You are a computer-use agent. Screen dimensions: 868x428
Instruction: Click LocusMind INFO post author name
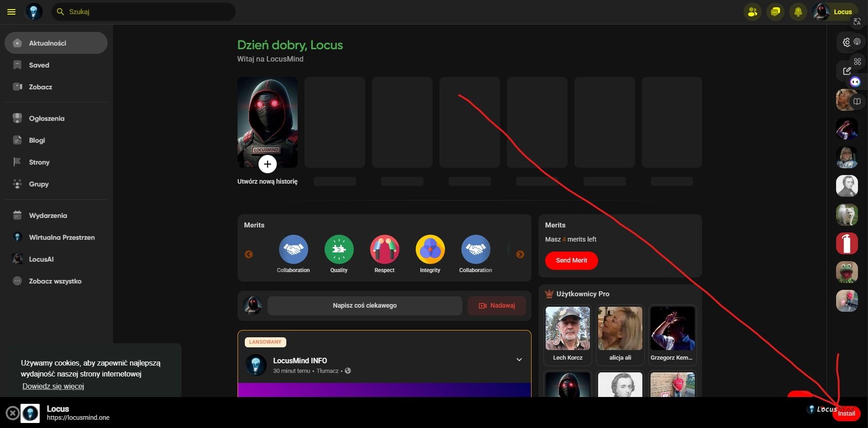click(300, 361)
